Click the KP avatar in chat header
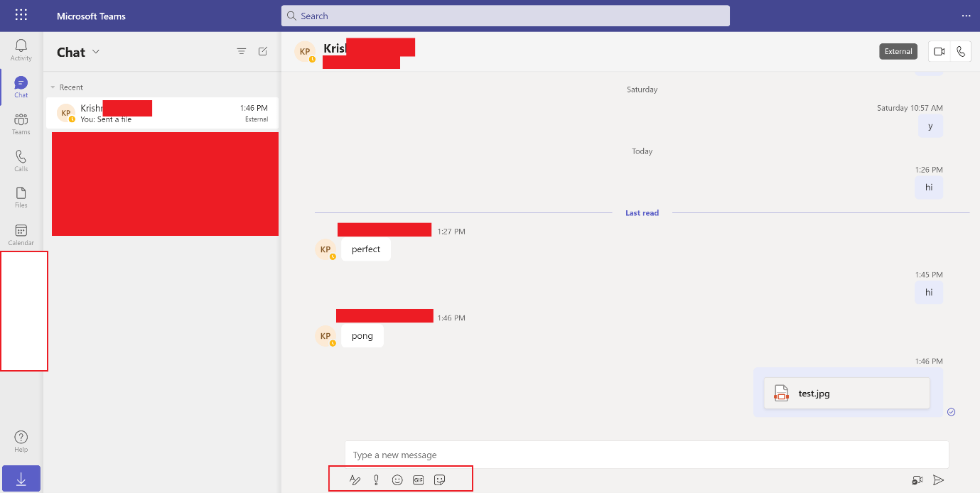The image size is (980, 493). point(306,51)
